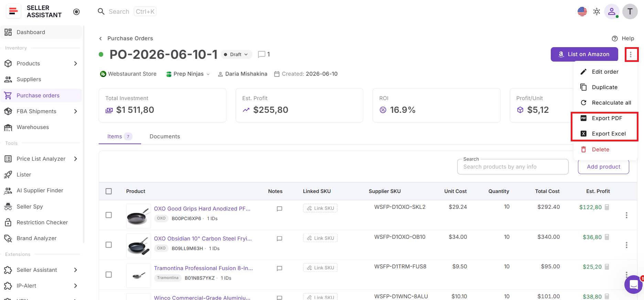Viewport: 644px width, 300px height.
Task: Open the live chat support bubble
Action: point(634,285)
